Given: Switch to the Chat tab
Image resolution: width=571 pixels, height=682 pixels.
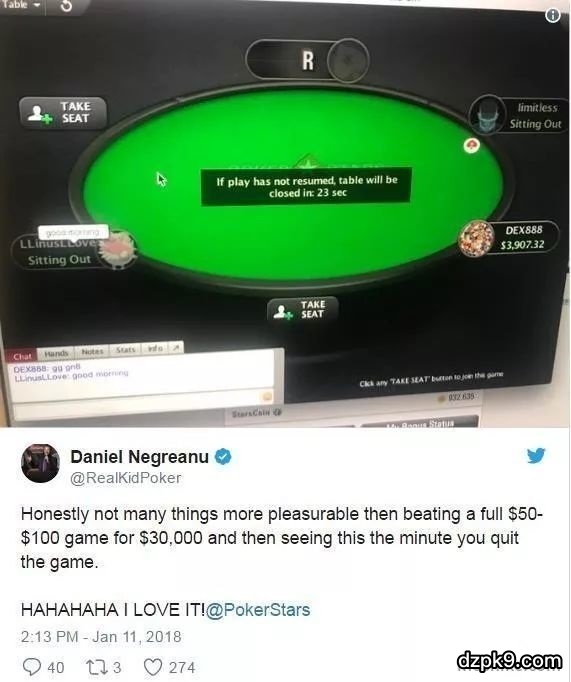Looking at the screenshot, I should (x=22, y=357).
